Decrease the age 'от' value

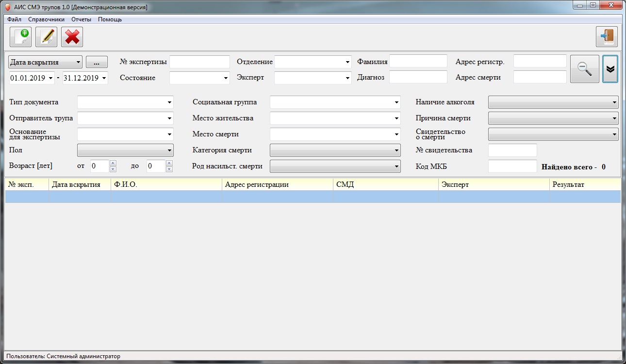(113, 169)
